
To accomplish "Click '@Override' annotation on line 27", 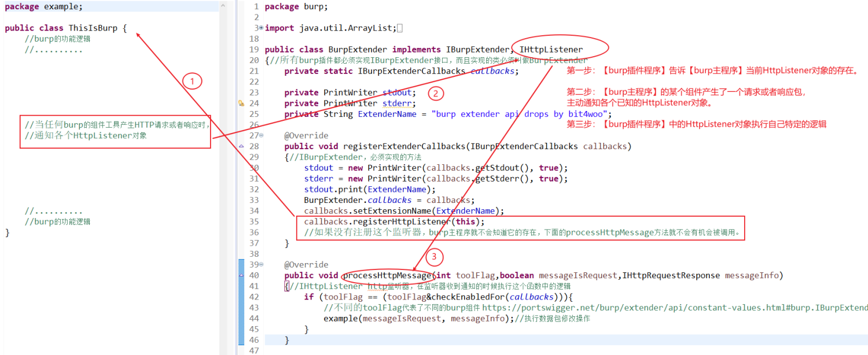I will coord(306,135).
